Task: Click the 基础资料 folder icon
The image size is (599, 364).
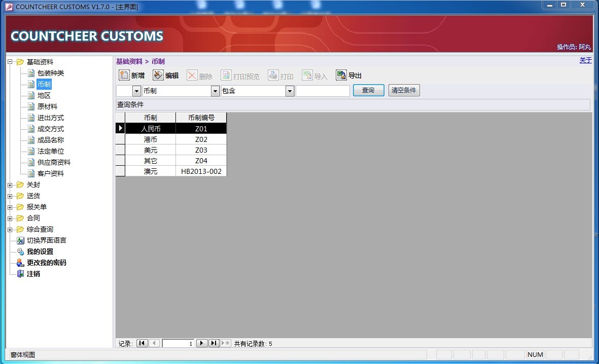Action: (20, 62)
